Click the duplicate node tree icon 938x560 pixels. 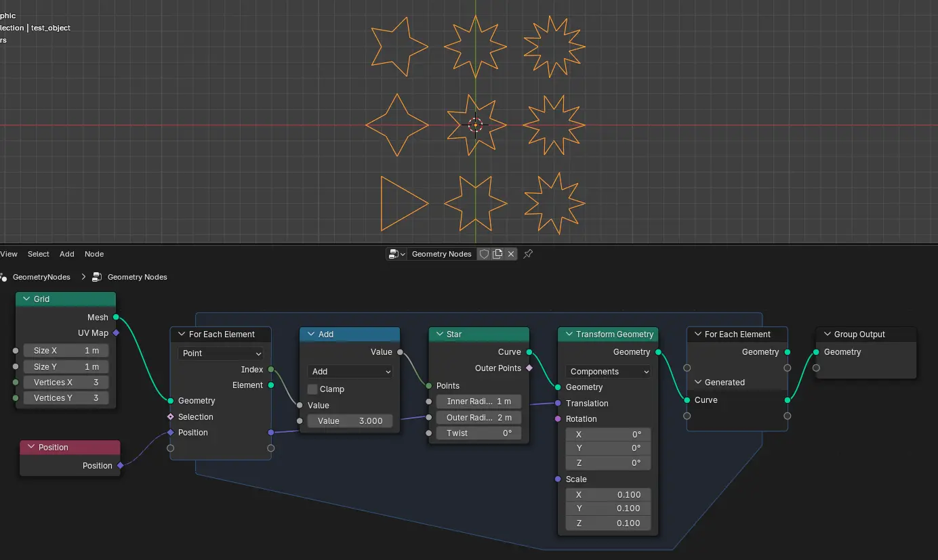[497, 254]
